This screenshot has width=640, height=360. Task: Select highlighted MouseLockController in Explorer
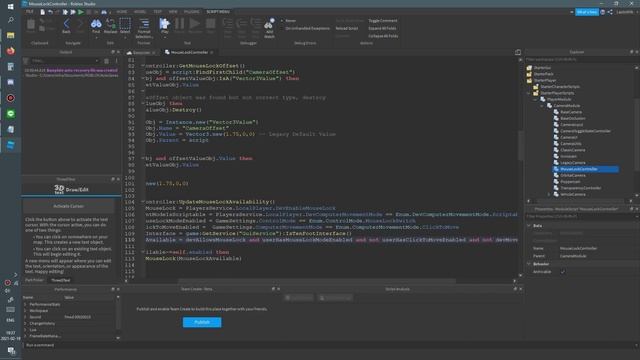pos(585,169)
